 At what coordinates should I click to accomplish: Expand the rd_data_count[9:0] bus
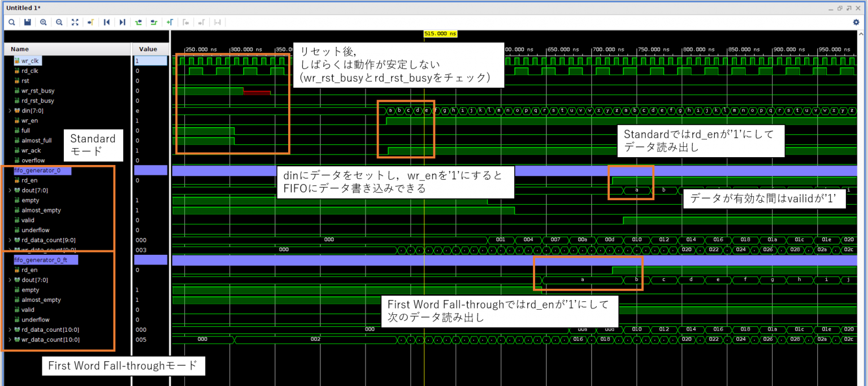tap(10, 240)
